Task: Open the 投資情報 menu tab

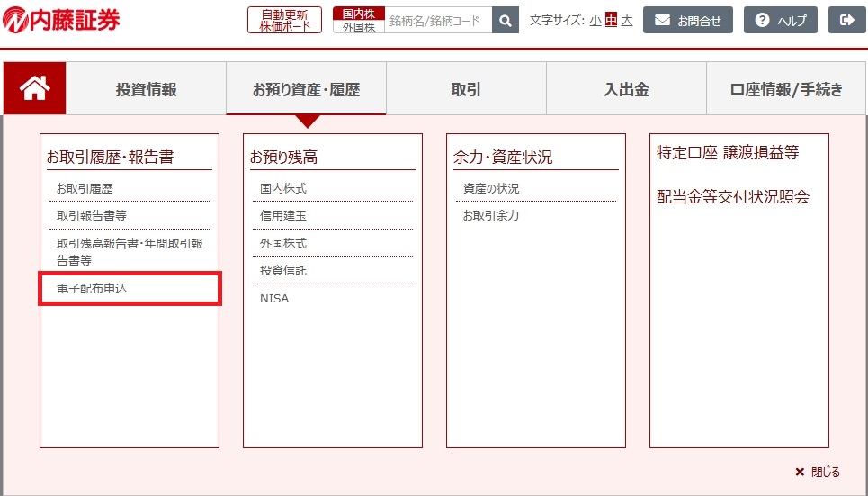Action: click(x=146, y=89)
